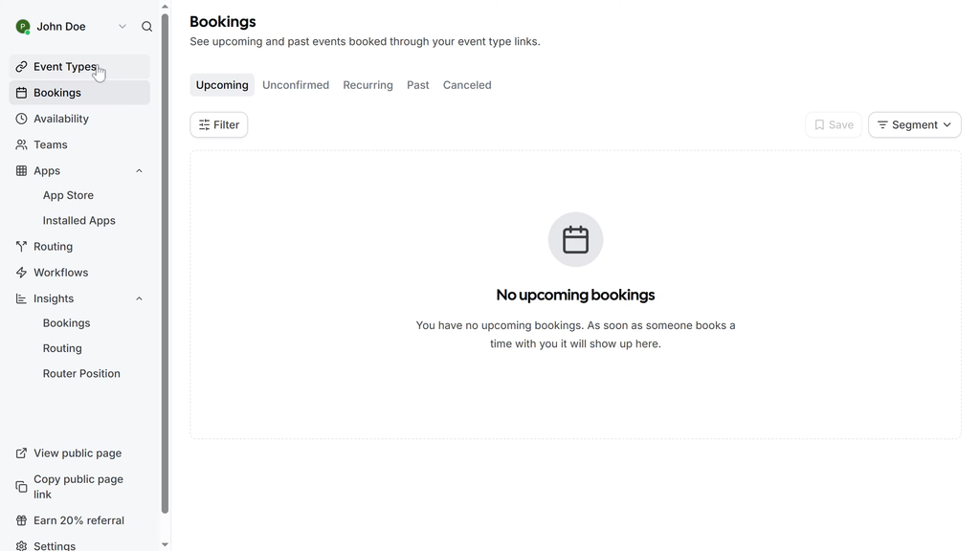Collapse the Insights section chevron
980x551 pixels.
click(139, 298)
